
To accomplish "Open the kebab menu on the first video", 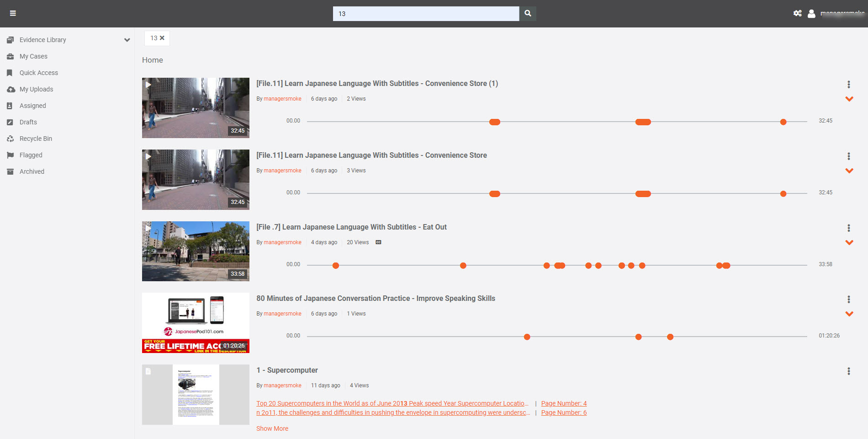I will [849, 84].
